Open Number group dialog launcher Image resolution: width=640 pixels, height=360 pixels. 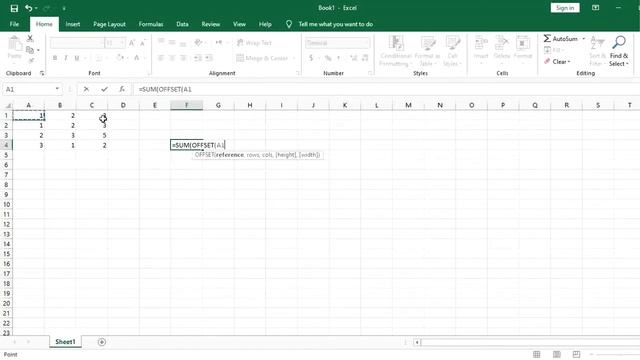click(370, 73)
